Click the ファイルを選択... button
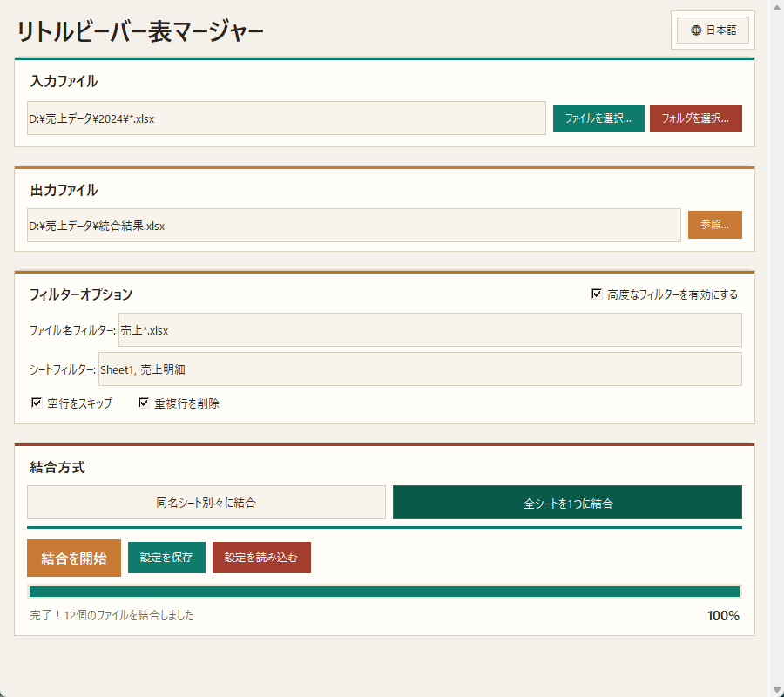Screen dimensions: 784x697 [x=598, y=118]
